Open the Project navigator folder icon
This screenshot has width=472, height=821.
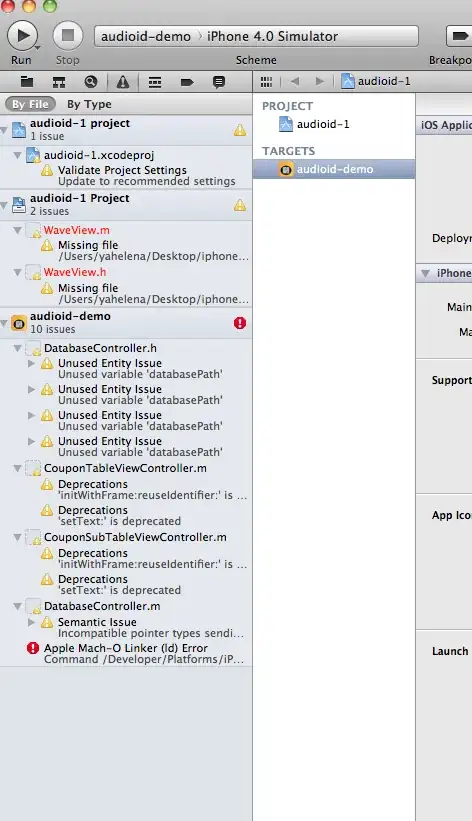point(27,82)
